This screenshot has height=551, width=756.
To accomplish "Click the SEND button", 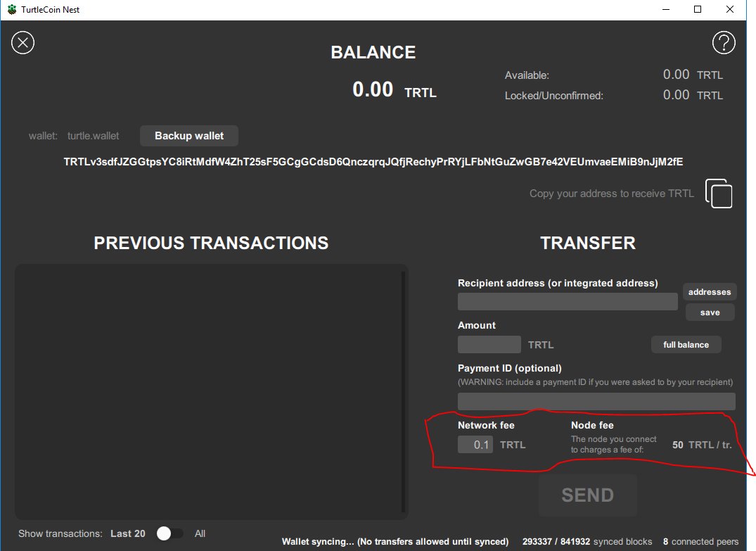I will click(588, 495).
